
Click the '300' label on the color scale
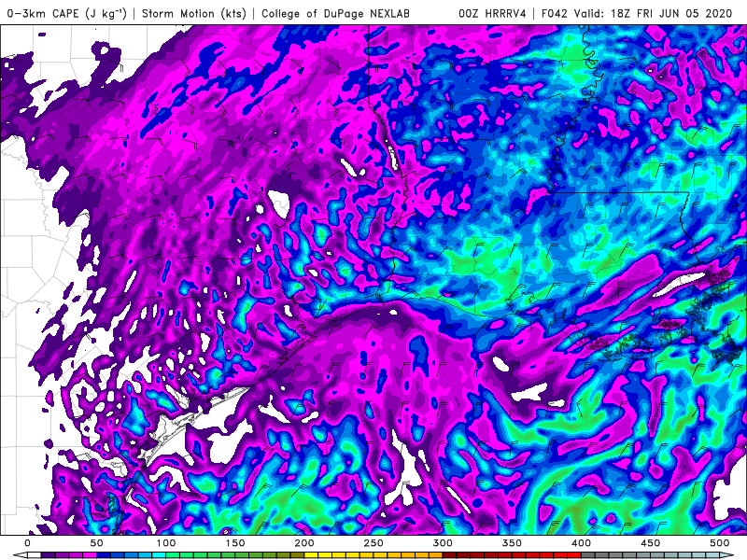[x=443, y=543]
